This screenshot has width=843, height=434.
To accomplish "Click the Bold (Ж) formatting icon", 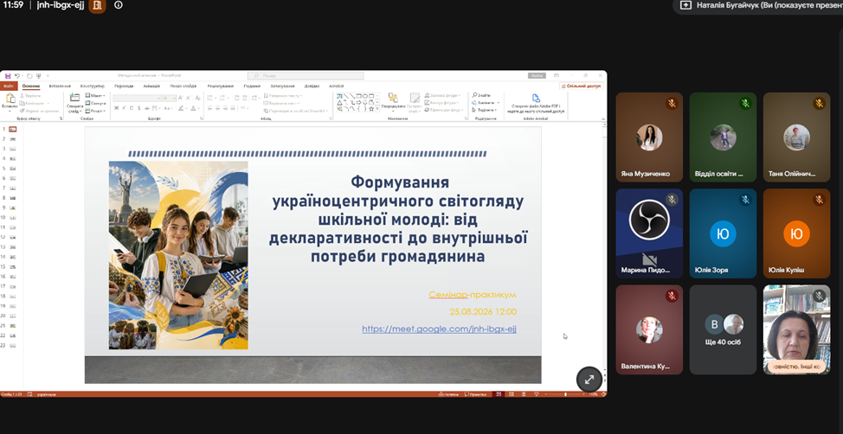I will 116,108.
